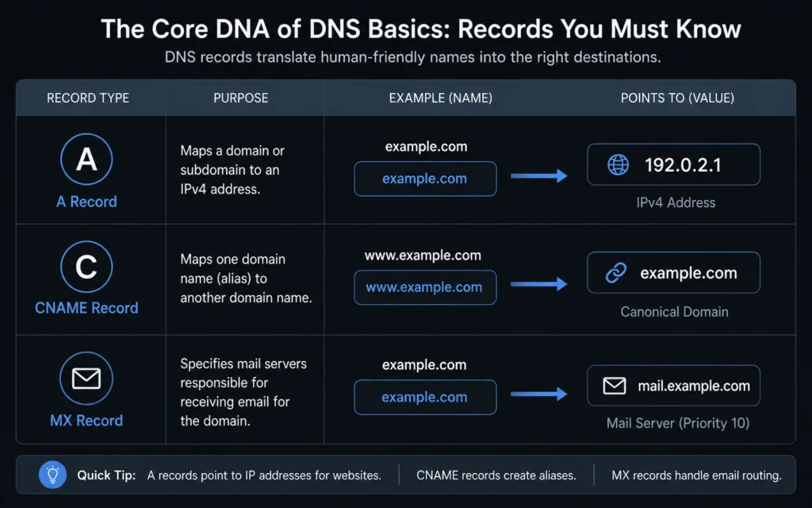Click "Maps one domain name (alias)" description
Viewport: 812px width, 508px height.
coord(246,279)
